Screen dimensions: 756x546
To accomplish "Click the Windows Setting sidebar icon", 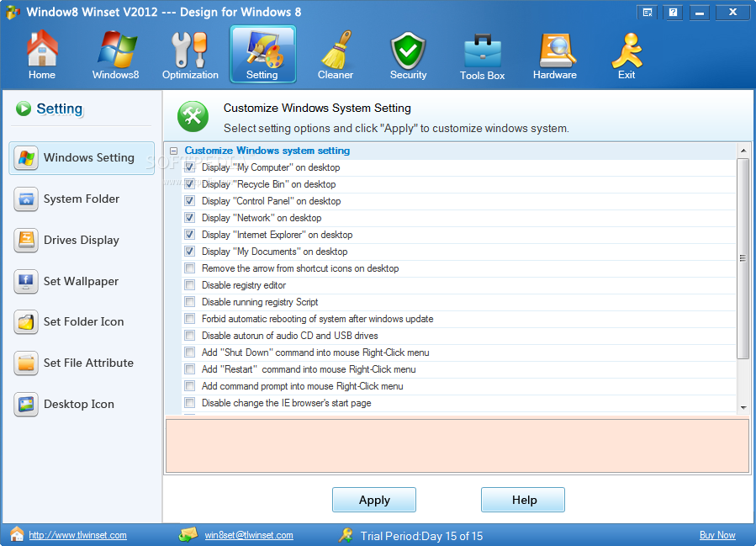I will pyautogui.click(x=26, y=157).
